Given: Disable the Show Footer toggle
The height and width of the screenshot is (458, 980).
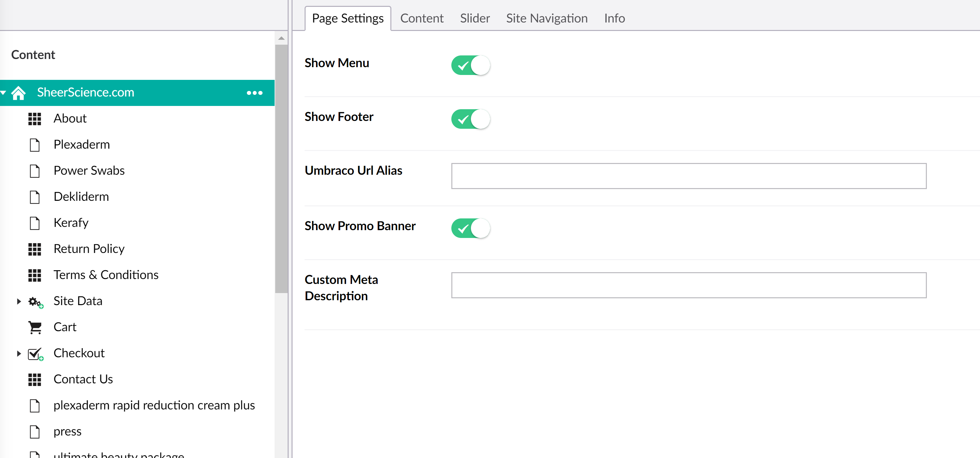Looking at the screenshot, I should [x=470, y=119].
